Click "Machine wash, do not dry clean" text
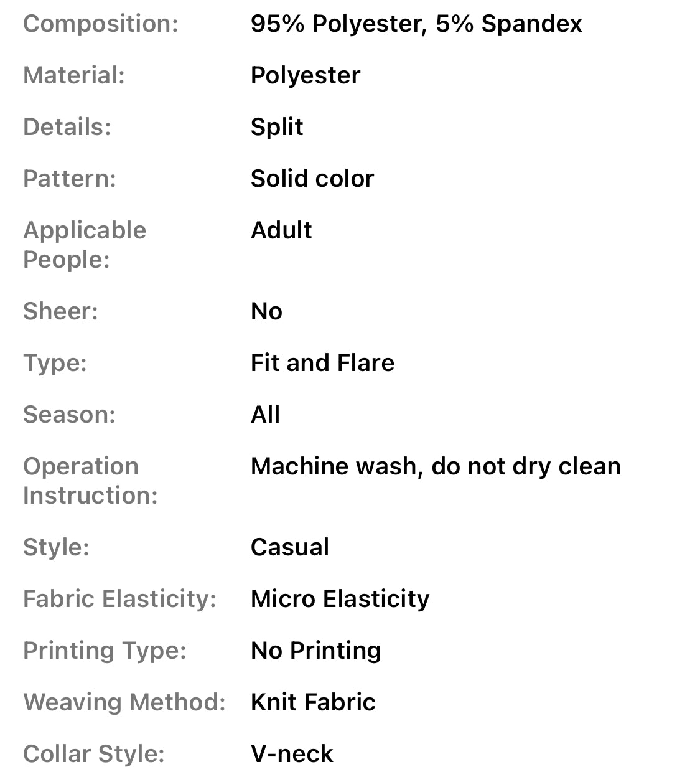700x777 pixels. coord(436,466)
